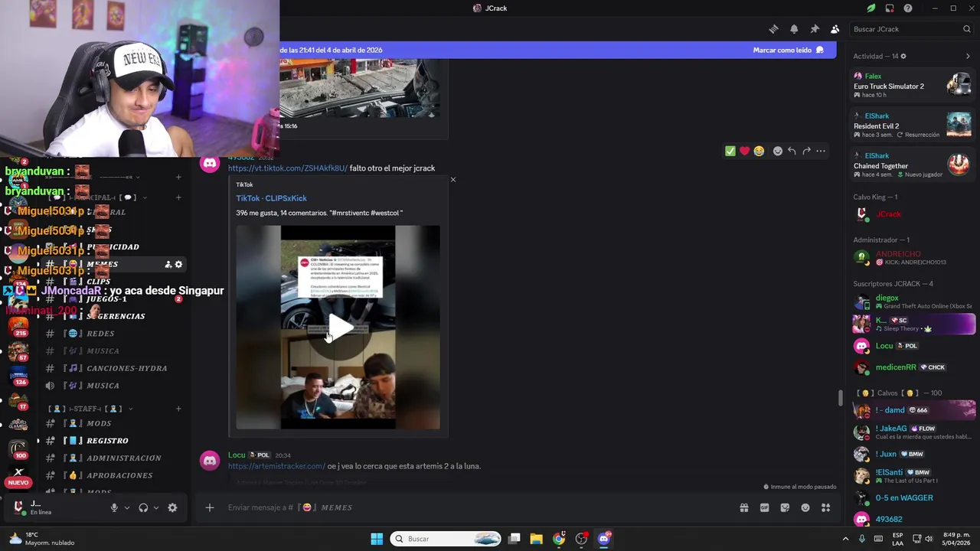Click the green leaf icon in title bar

tap(871, 8)
